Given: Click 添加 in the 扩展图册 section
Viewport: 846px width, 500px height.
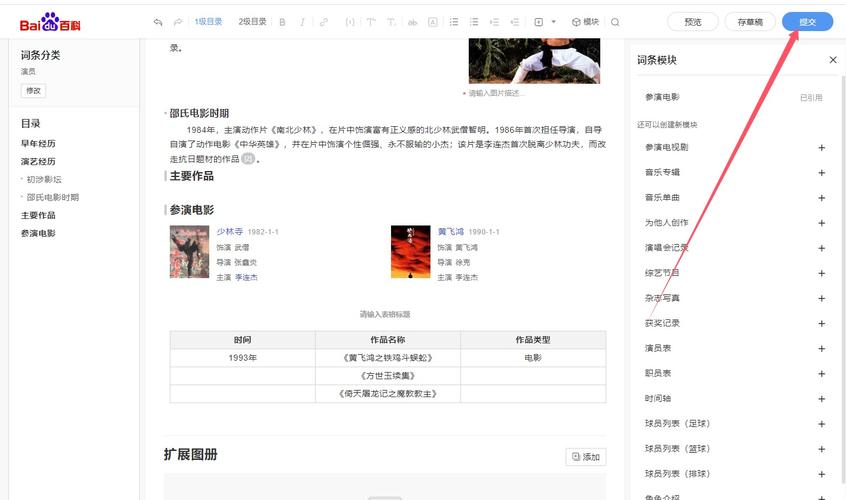Looking at the screenshot, I should [x=586, y=457].
